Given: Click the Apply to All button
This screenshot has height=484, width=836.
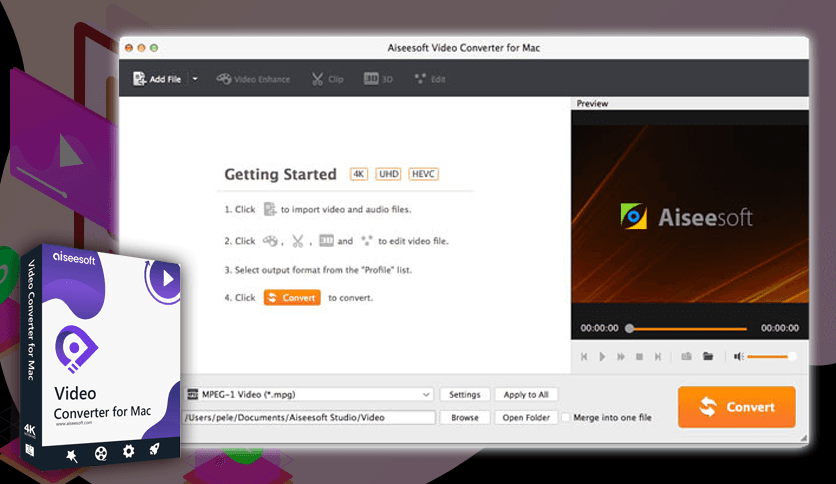Looking at the screenshot, I should click(x=526, y=394).
